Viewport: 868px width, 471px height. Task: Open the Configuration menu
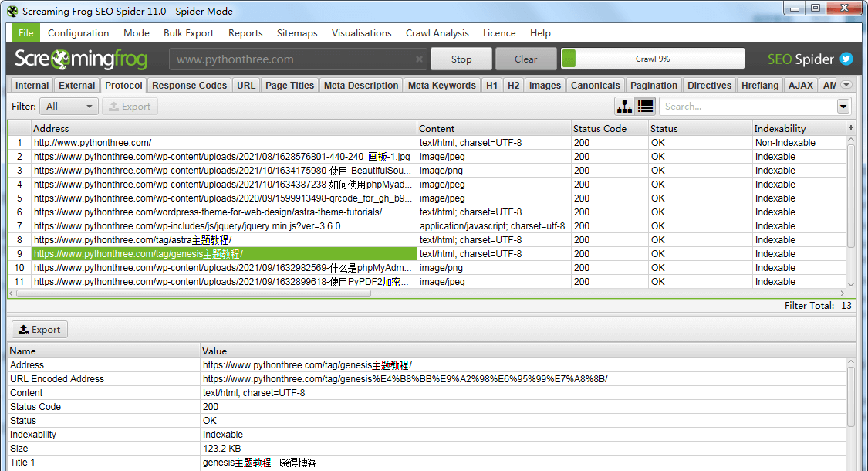click(x=78, y=32)
